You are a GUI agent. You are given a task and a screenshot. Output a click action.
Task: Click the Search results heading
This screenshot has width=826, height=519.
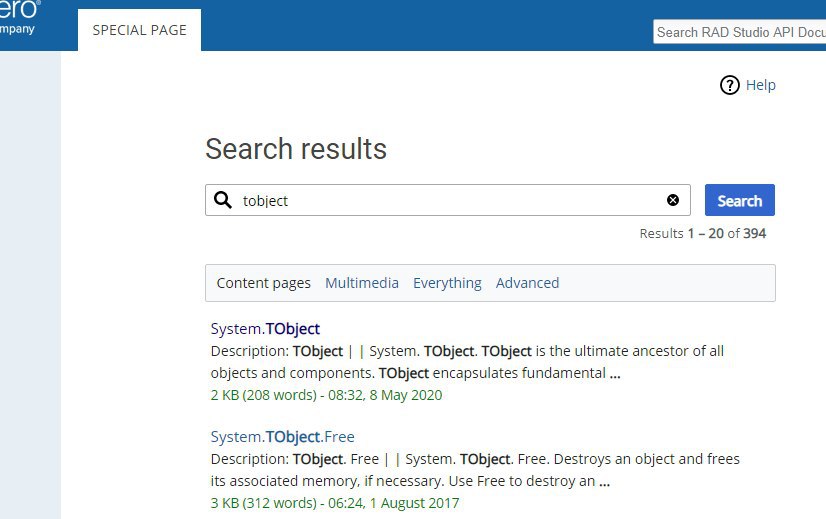tap(296, 149)
